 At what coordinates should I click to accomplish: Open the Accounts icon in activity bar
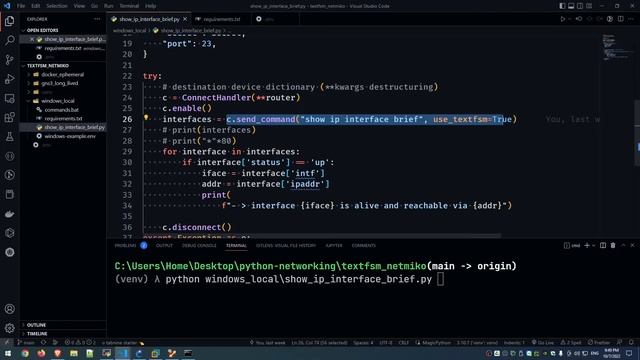click(x=9, y=309)
